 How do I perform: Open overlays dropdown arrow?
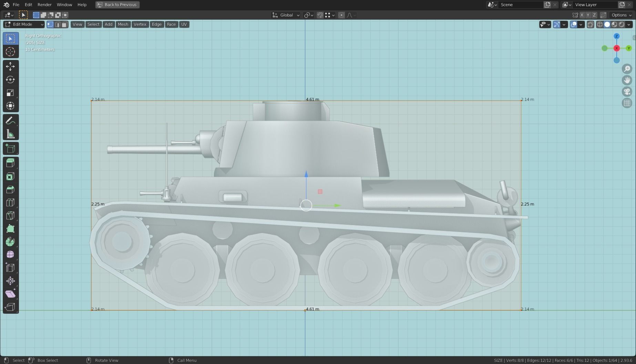tap(581, 24)
